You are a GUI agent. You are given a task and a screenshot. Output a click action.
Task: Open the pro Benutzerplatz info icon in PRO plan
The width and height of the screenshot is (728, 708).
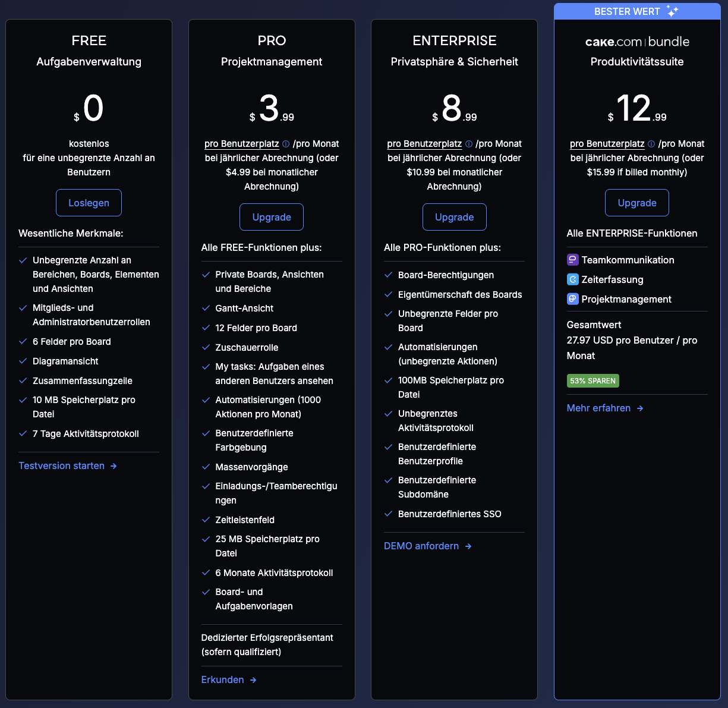pos(286,143)
